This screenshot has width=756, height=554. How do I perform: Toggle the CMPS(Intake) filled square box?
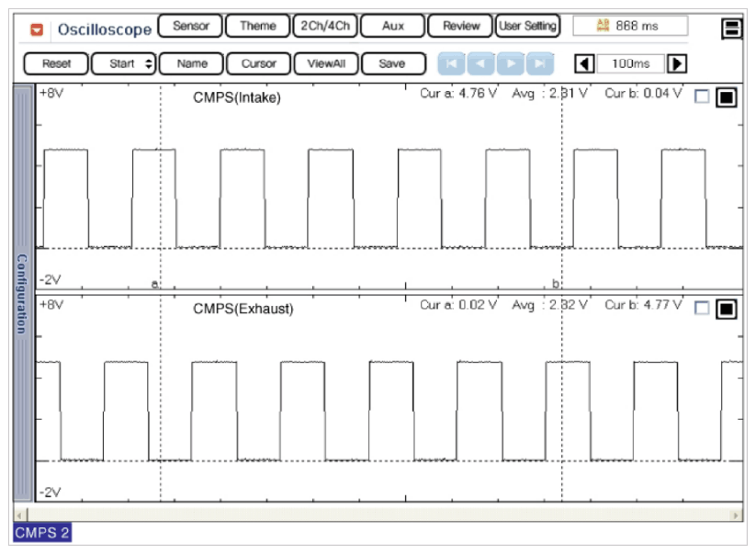[726, 96]
